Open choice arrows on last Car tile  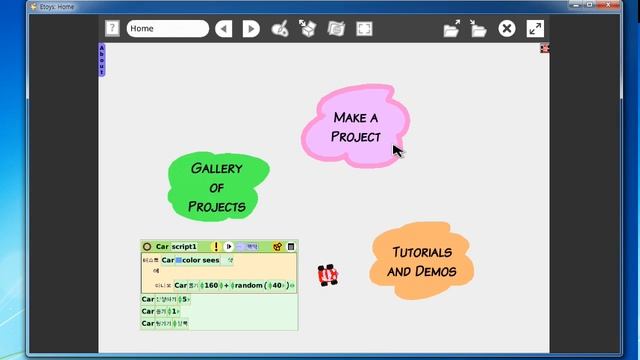click(x=175, y=323)
